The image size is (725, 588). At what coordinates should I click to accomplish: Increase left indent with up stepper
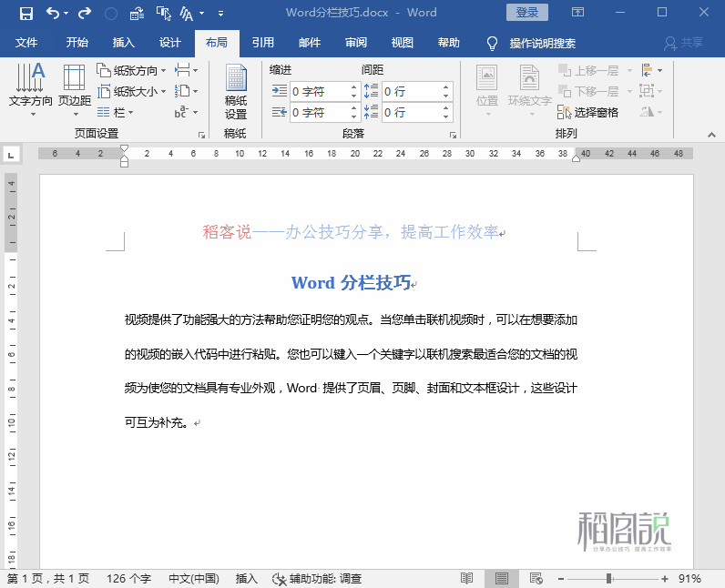(353, 86)
